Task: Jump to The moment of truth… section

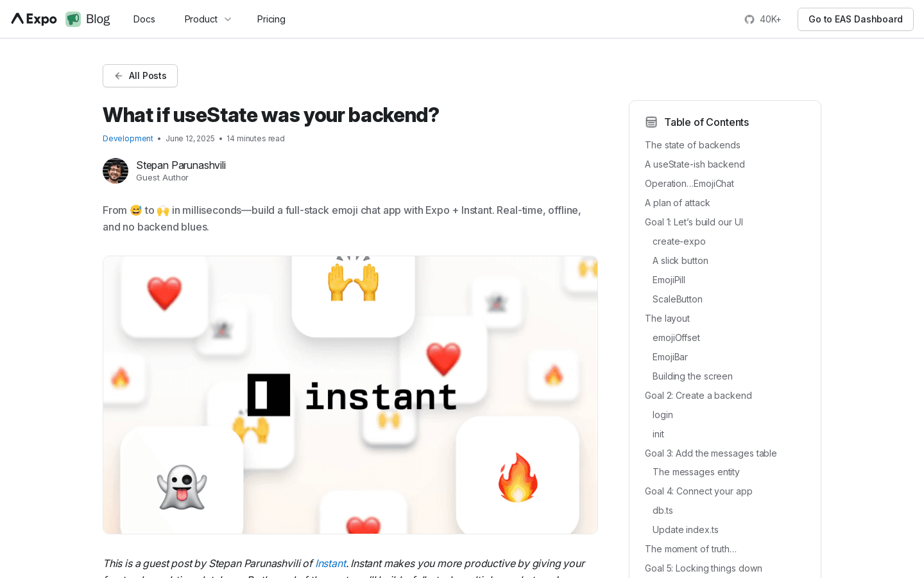Action: point(690,549)
